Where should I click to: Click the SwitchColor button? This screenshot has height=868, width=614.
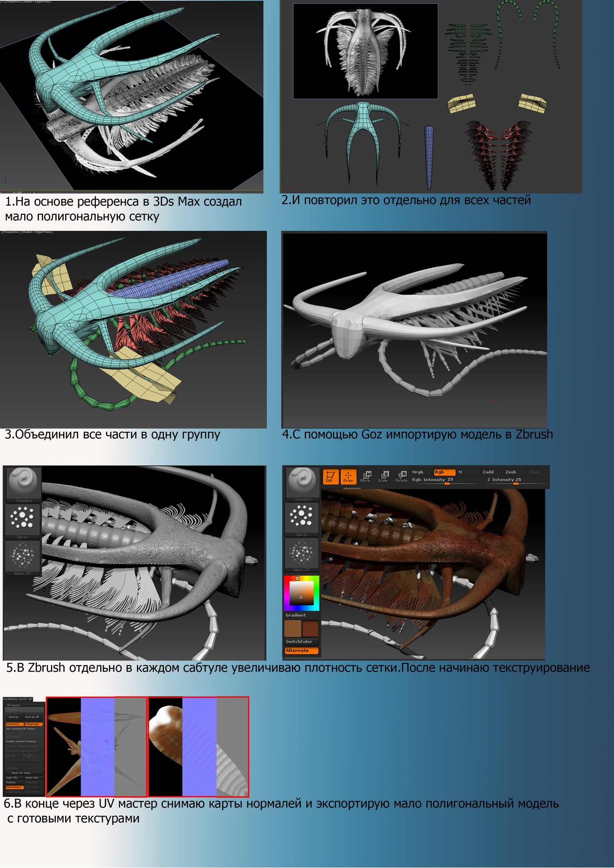pyautogui.click(x=301, y=641)
